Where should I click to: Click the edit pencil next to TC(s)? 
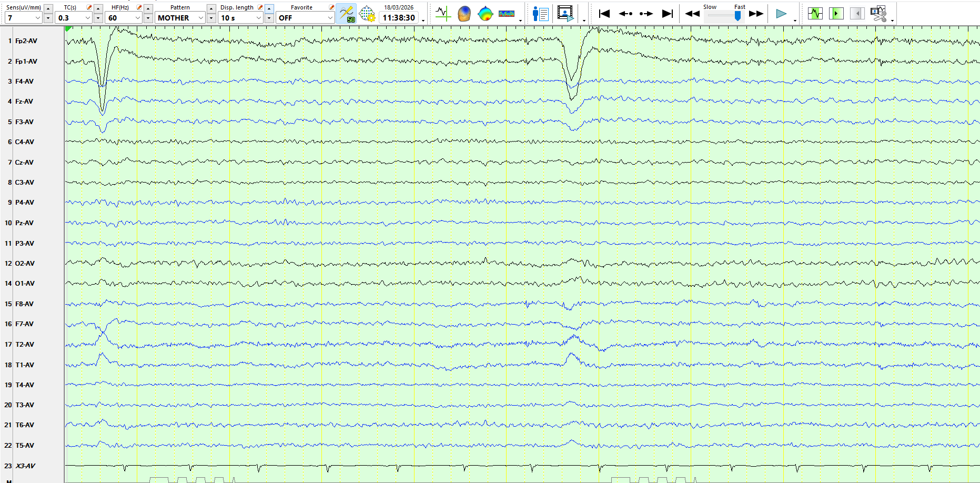coord(89,7)
